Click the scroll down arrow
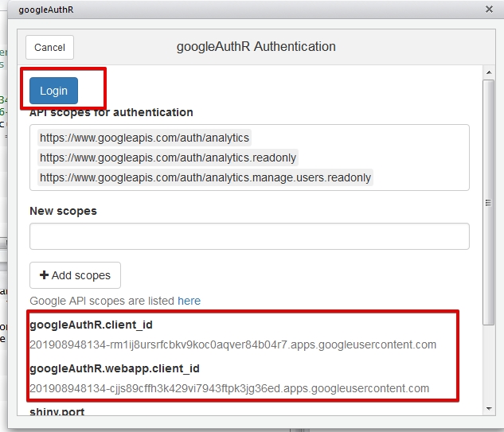504x432 pixels. pos(489,409)
